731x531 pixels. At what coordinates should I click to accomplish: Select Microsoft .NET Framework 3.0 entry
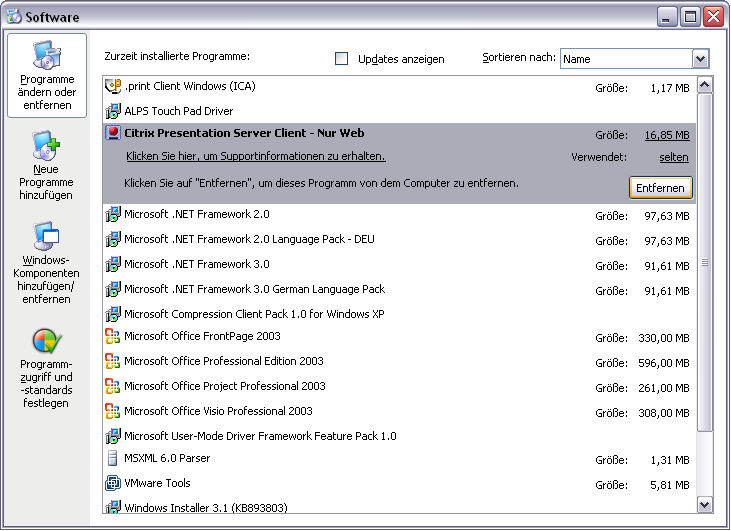point(399,264)
